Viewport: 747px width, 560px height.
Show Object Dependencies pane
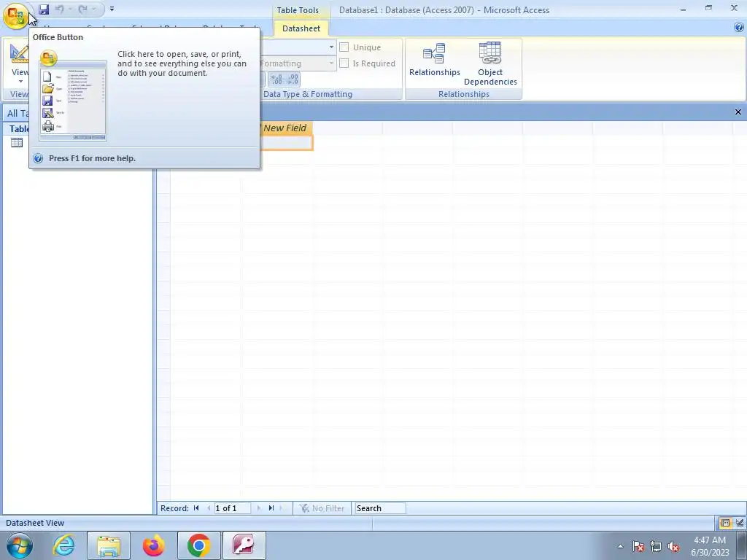tap(490, 64)
